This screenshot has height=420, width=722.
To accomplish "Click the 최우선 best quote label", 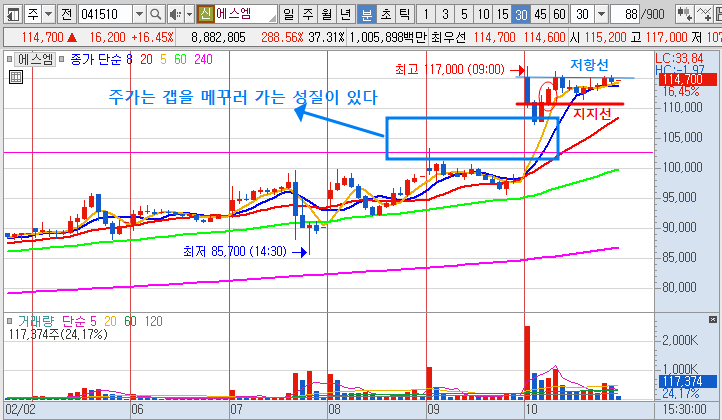I will [x=448, y=37].
